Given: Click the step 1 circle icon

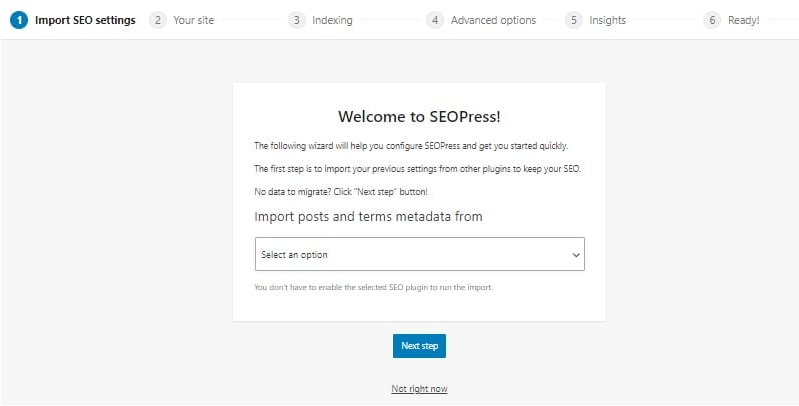Looking at the screenshot, I should point(19,20).
